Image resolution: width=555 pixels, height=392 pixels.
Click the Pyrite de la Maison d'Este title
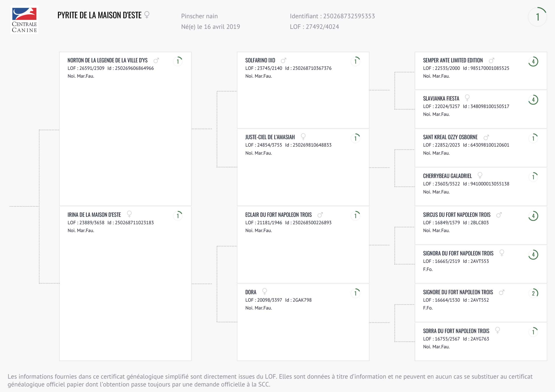click(99, 15)
